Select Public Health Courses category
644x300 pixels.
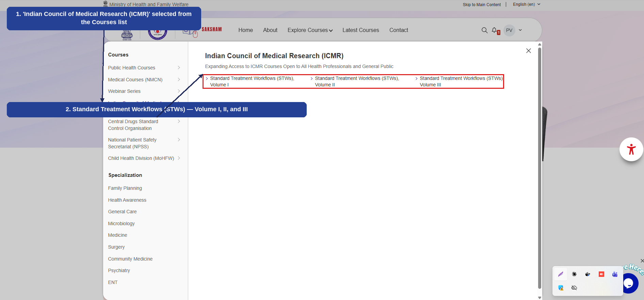point(131,68)
